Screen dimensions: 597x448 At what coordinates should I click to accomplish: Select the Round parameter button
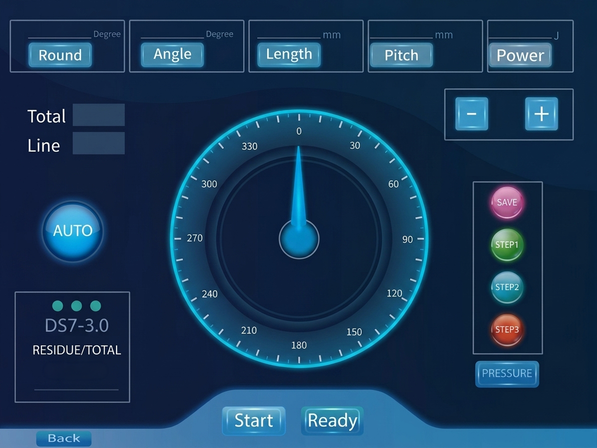coord(60,55)
